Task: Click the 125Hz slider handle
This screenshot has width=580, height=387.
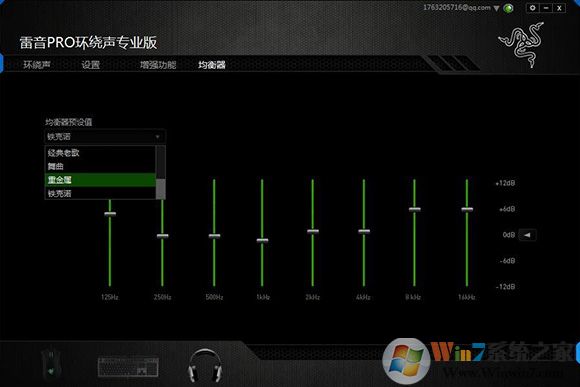Action: coord(110,214)
